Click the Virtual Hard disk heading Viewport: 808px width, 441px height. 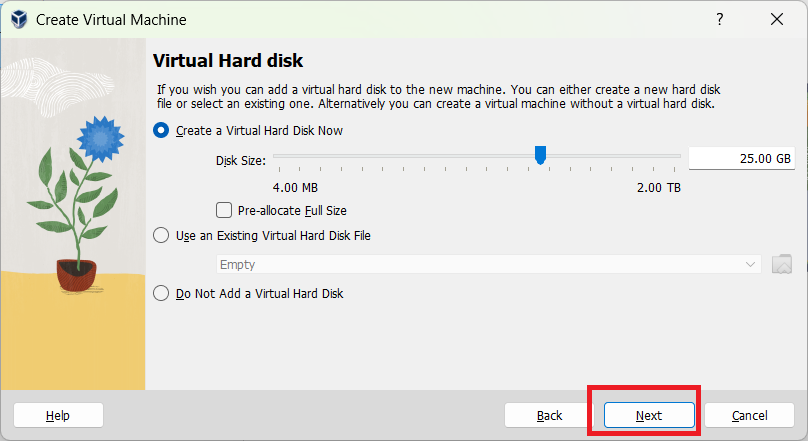[x=228, y=61]
